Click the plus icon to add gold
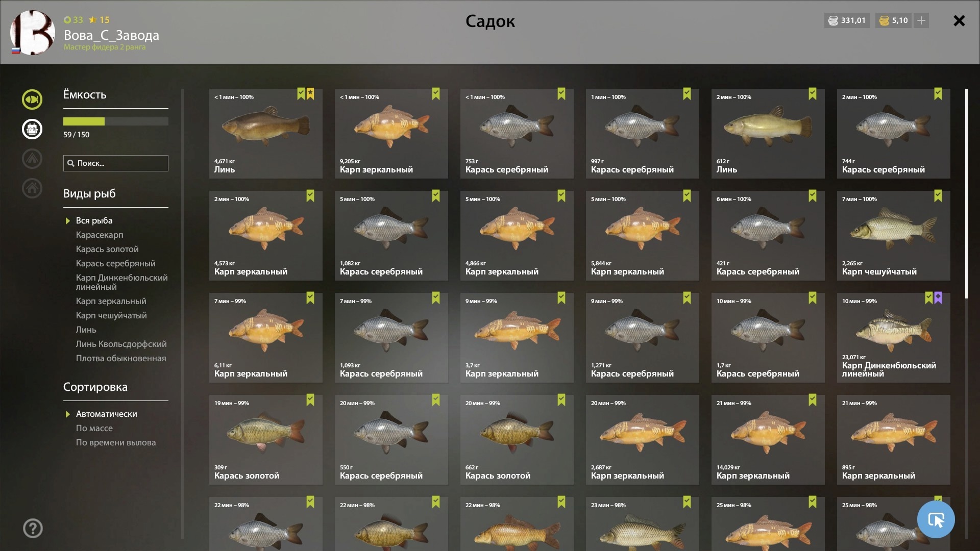 pyautogui.click(x=921, y=20)
